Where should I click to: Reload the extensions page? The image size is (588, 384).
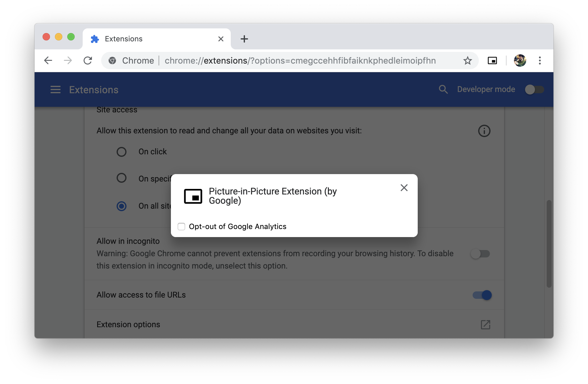tap(88, 61)
